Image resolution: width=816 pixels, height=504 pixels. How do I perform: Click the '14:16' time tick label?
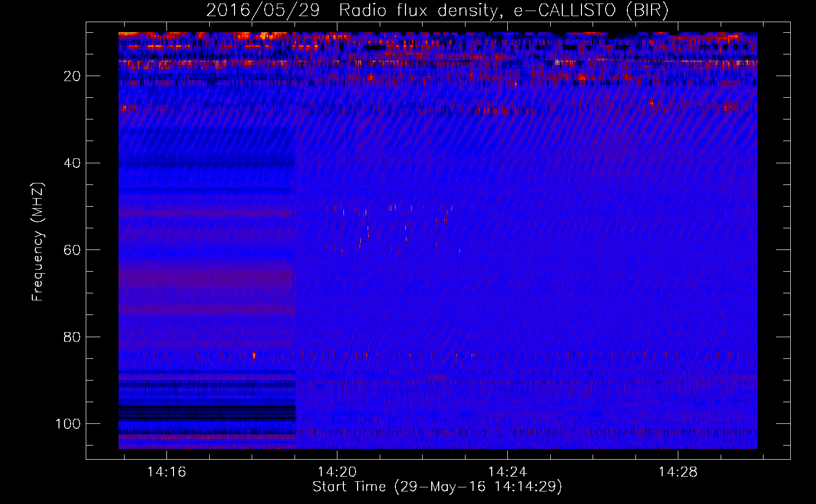click(x=166, y=472)
